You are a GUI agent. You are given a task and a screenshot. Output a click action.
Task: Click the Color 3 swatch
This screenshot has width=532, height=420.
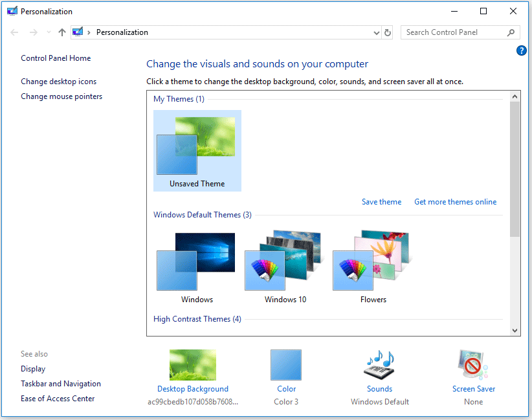tap(286, 364)
